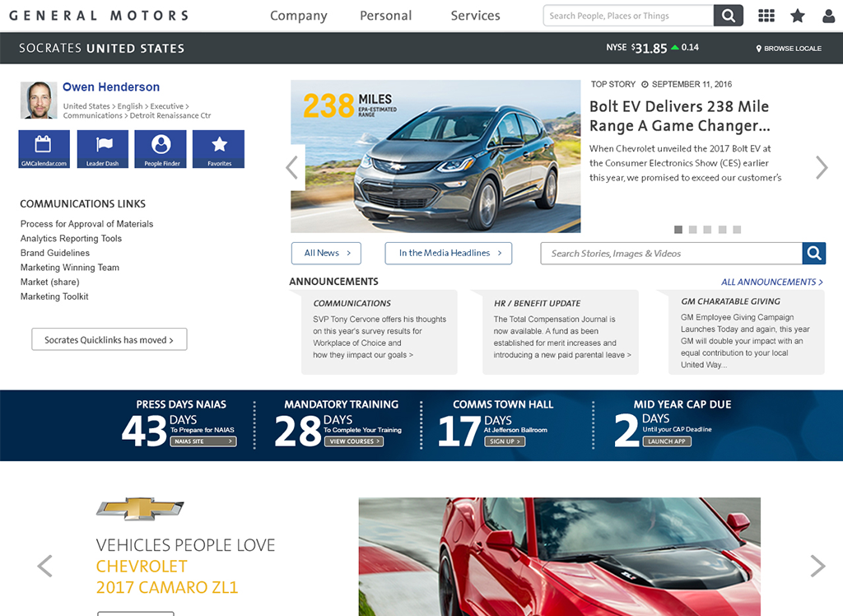Open Owen Henderson name link
This screenshot has width=843, height=616.
click(111, 87)
